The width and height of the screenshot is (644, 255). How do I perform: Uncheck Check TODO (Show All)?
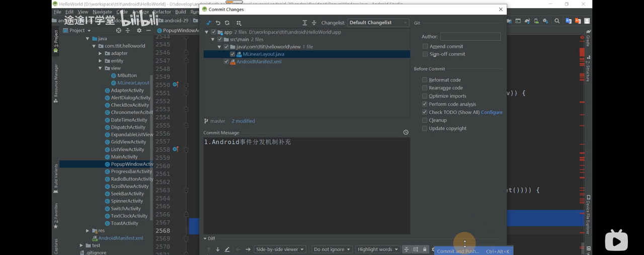[425, 112]
